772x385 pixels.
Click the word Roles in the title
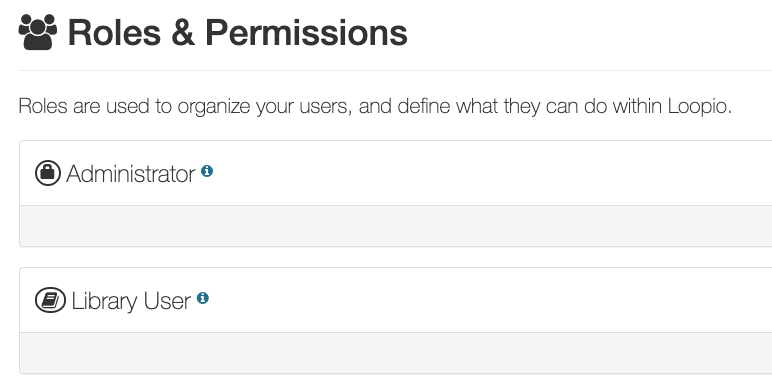pyautogui.click(x=114, y=32)
